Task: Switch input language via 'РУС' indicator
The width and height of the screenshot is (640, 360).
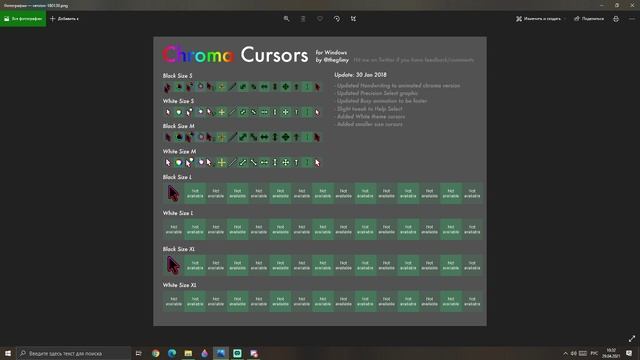Action: click(594, 353)
